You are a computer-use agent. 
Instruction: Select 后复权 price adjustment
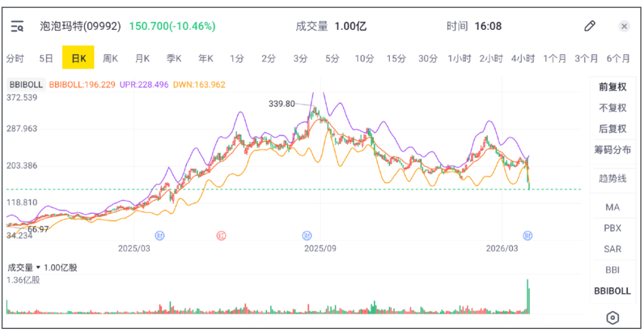click(612, 129)
